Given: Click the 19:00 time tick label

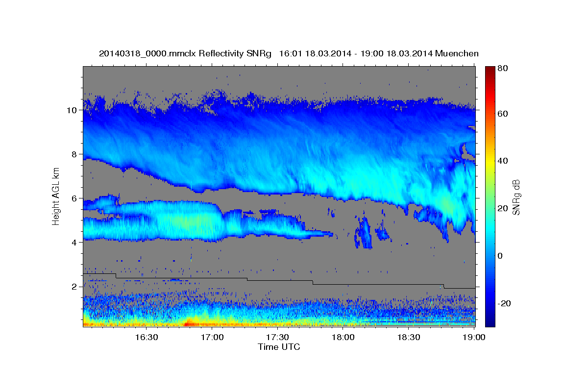Looking at the screenshot, I should point(474,337).
